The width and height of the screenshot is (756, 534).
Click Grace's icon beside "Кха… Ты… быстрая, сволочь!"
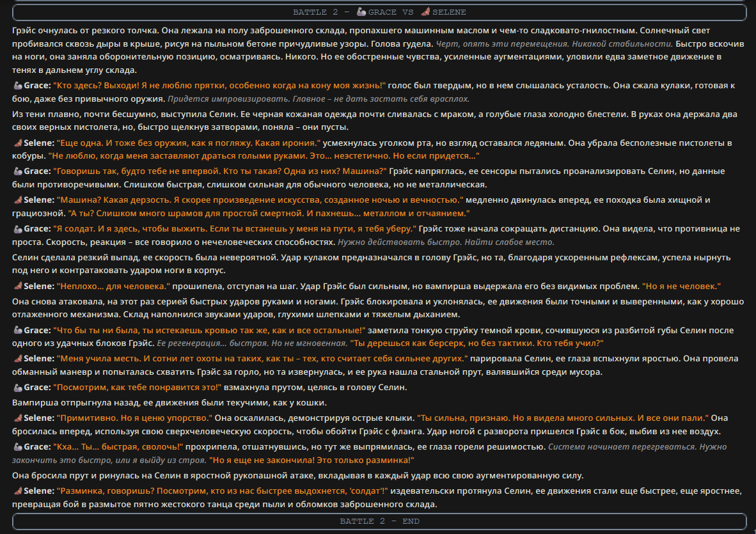pos(17,447)
